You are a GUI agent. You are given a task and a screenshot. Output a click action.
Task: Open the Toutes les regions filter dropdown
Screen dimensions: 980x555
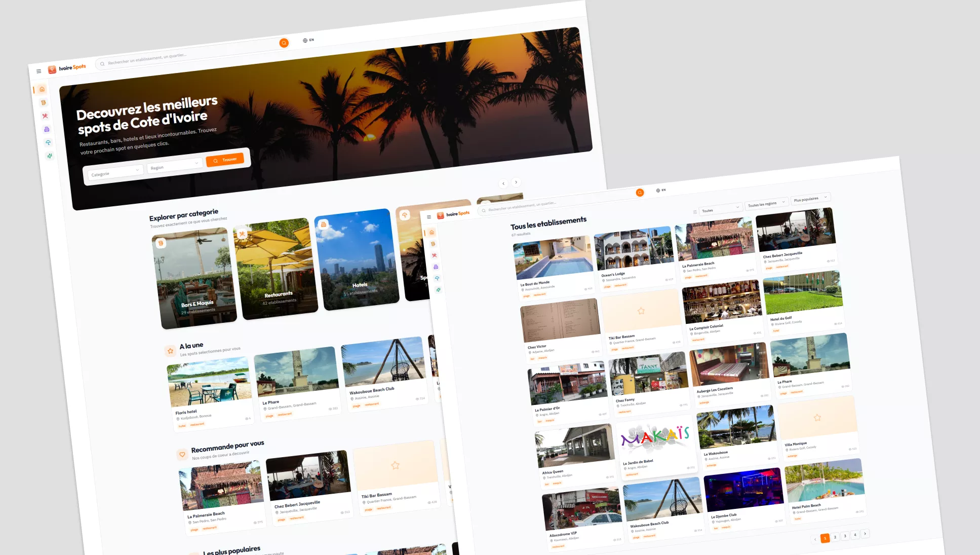(767, 204)
